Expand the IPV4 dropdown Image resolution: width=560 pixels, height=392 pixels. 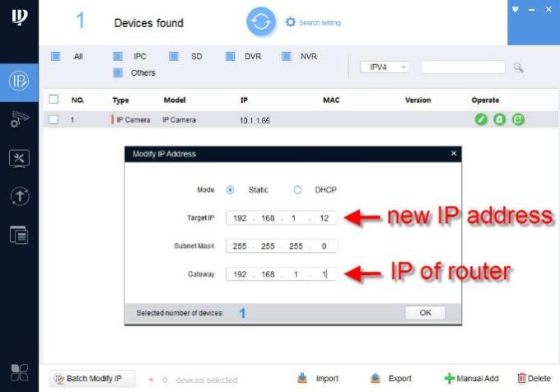[x=385, y=68]
